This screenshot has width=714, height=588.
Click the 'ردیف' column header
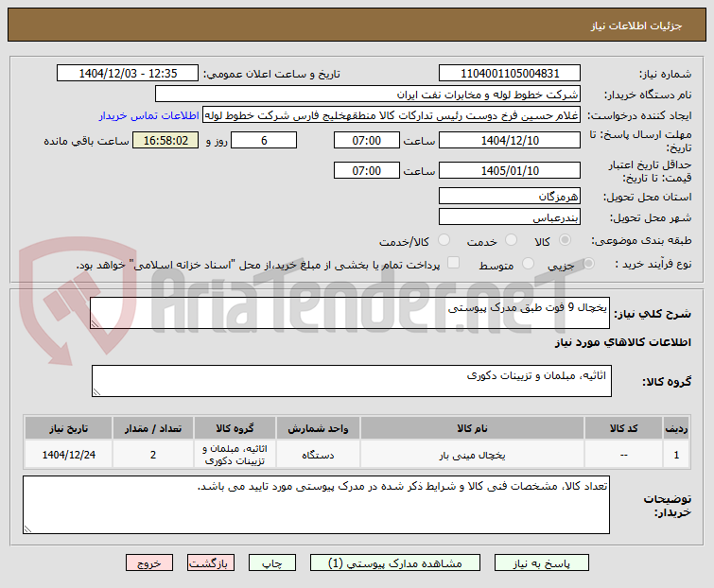(676, 428)
